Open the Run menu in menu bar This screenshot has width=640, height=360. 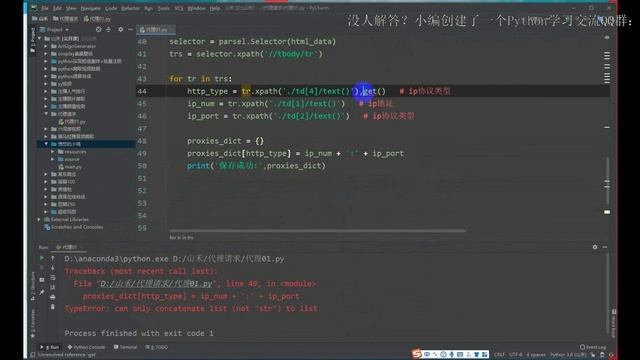coord(149,8)
